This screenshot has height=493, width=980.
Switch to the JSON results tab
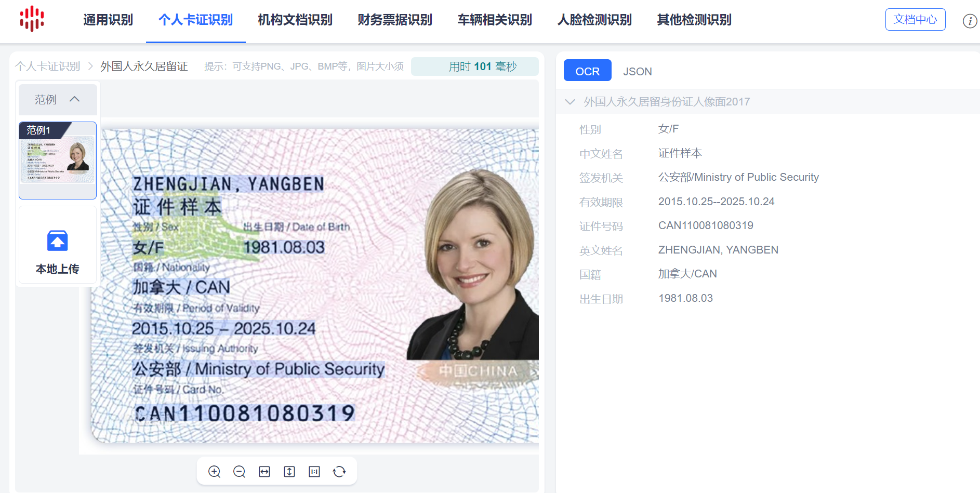pyautogui.click(x=637, y=71)
